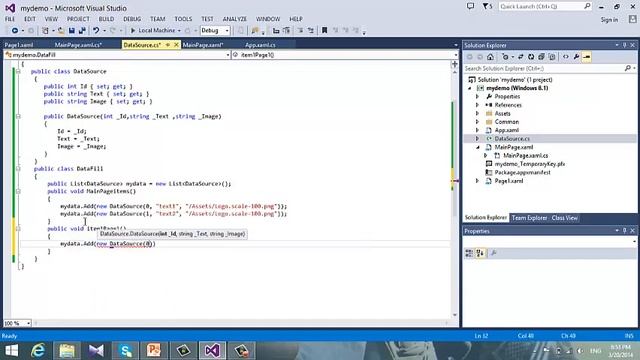
Task: Click the Quick Launch search field
Action: click(x=544, y=7)
